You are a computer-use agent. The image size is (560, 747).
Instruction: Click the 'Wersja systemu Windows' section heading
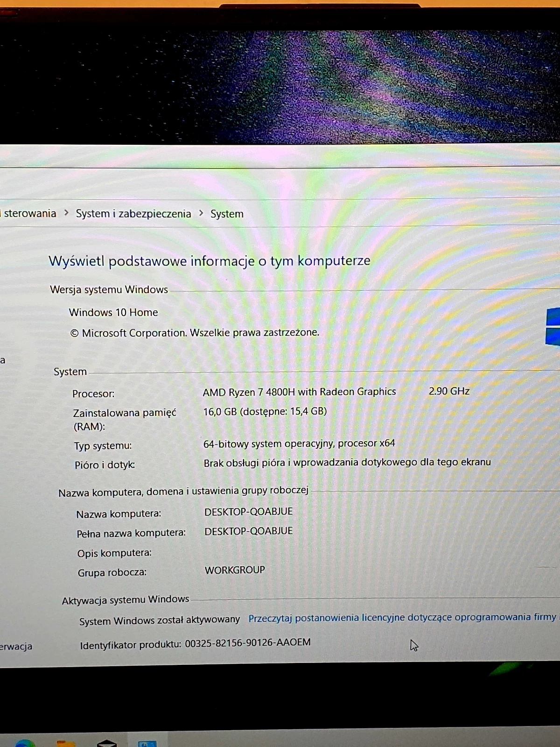109,289
